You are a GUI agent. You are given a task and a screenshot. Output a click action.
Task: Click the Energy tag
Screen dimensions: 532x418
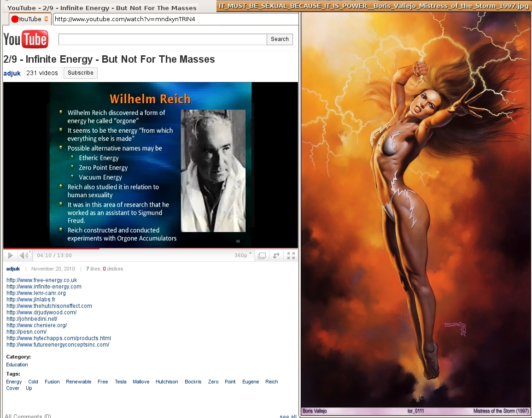[14, 382]
